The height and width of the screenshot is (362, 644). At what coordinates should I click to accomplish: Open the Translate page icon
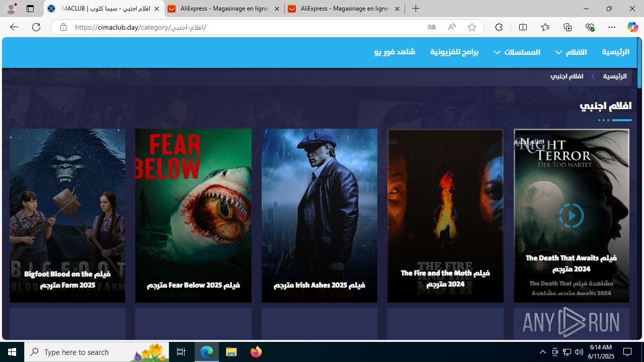[x=432, y=27]
